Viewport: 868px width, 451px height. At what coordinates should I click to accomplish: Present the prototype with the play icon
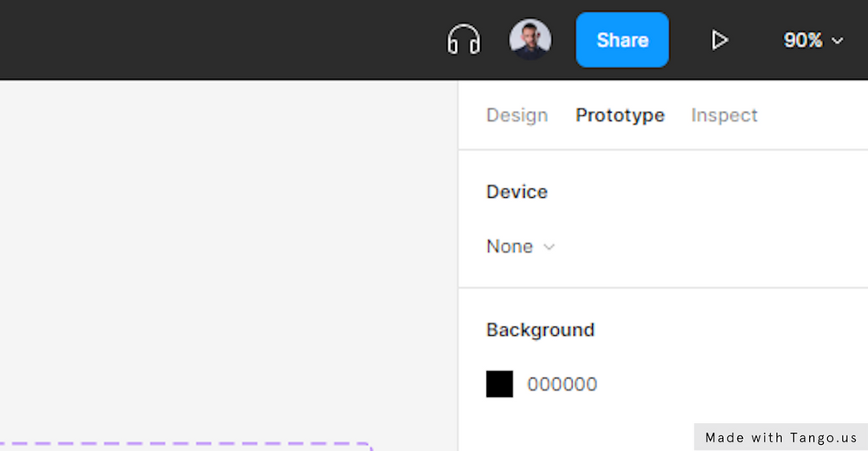(719, 40)
